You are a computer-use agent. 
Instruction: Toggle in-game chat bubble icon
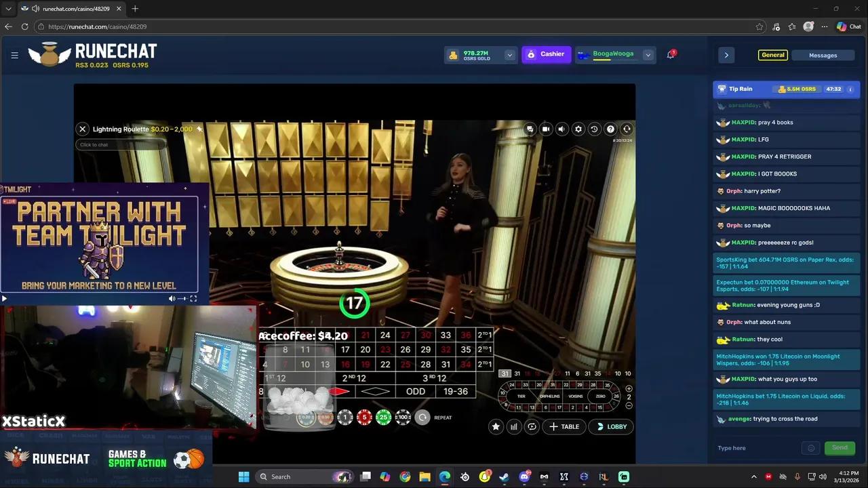[x=530, y=129]
